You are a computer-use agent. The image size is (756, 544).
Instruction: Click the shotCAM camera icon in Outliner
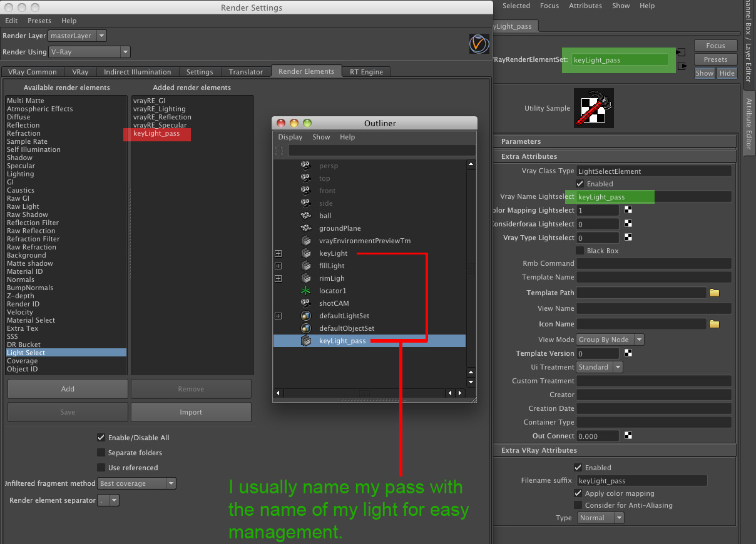[306, 303]
